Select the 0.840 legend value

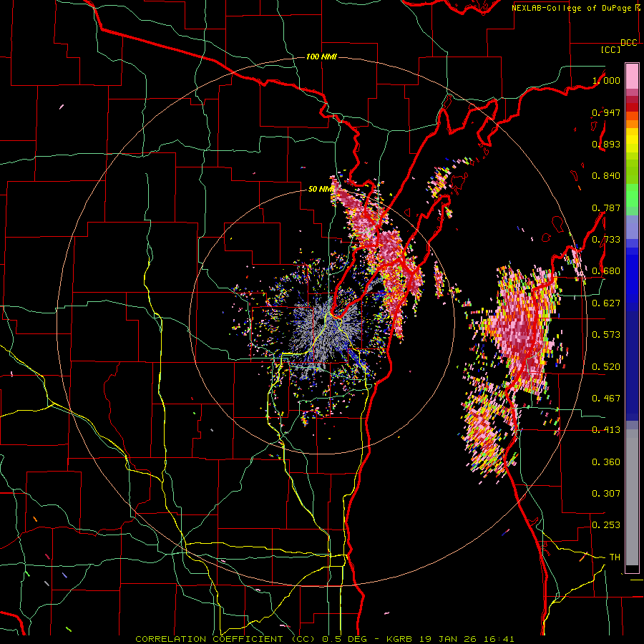point(606,176)
